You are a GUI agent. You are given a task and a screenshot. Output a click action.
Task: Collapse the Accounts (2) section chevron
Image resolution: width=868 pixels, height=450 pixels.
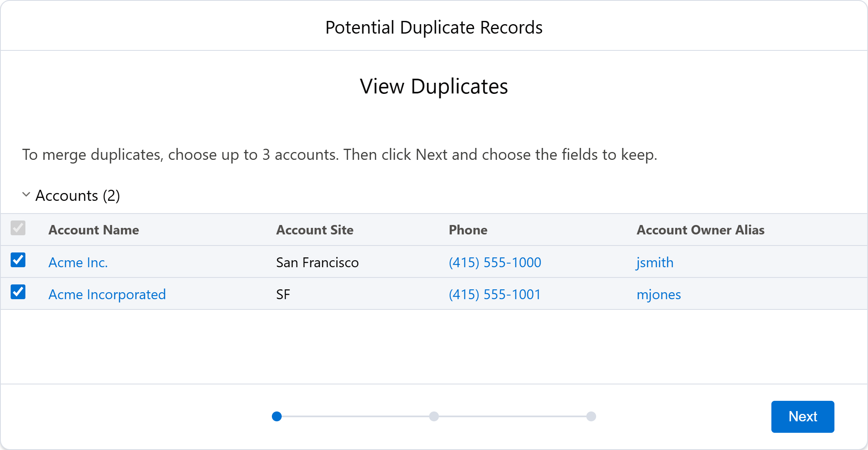[26, 195]
